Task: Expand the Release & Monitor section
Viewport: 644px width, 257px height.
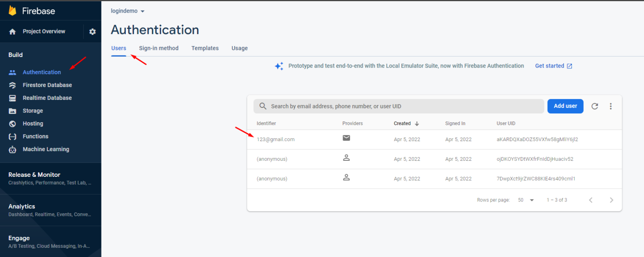Action: coord(50,178)
